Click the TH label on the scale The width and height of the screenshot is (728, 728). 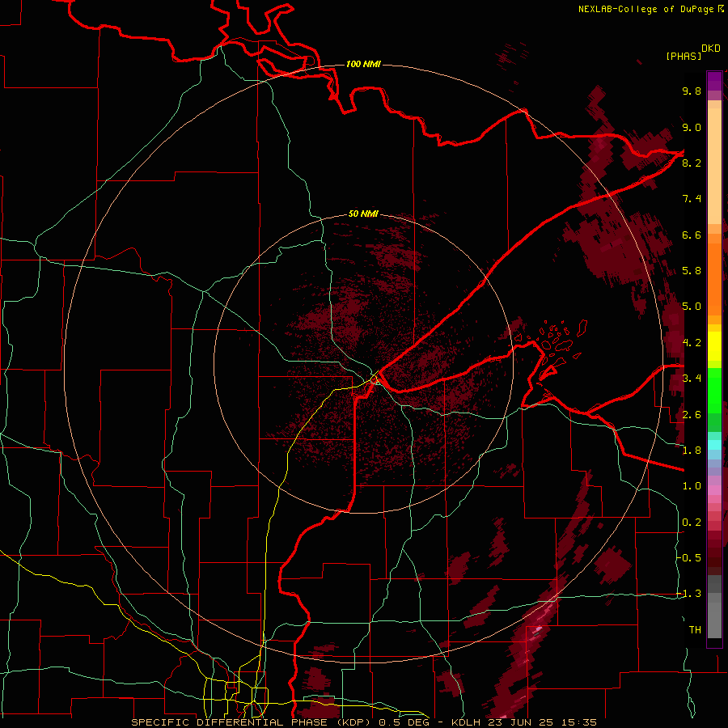coord(695,629)
